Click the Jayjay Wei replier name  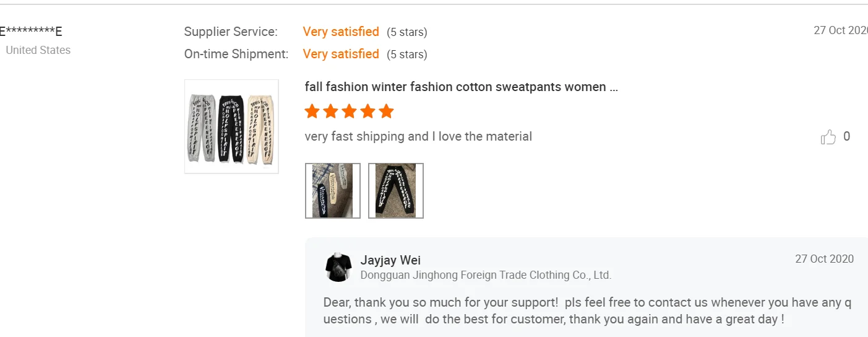[x=390, y=260]
